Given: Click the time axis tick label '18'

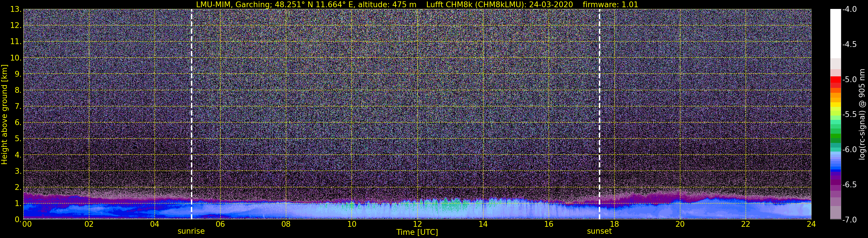Looking at the screenshot, I should pos(614,225).
